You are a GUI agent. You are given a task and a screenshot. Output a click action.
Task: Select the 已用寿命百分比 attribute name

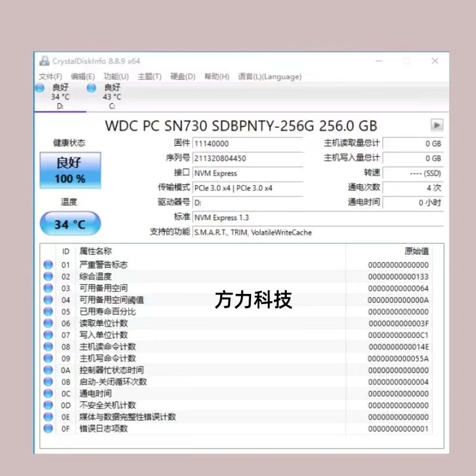108,311
